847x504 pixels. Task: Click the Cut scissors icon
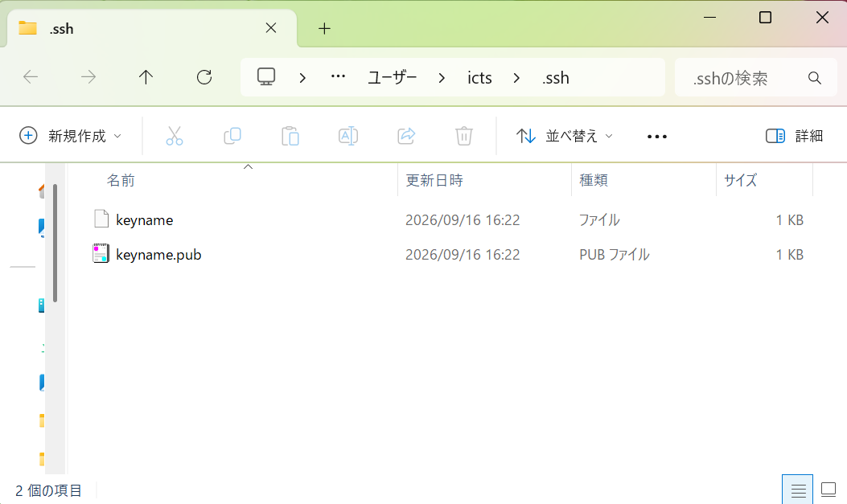point(175,136)
